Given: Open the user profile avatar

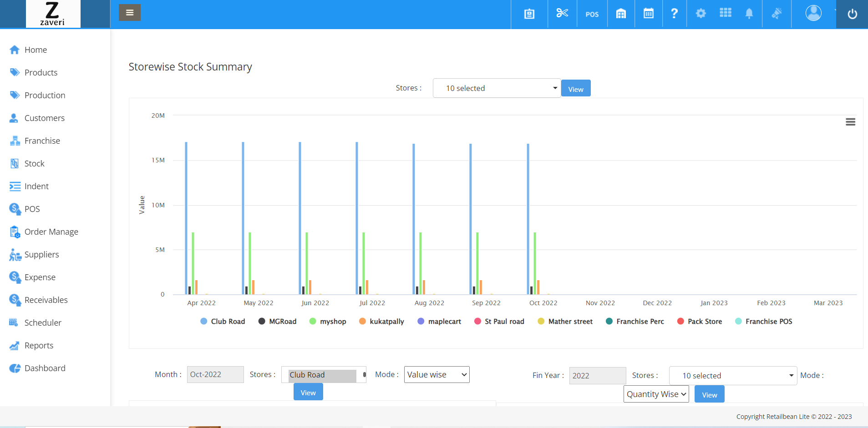Looking at the screenshot, I should [813, 13].
